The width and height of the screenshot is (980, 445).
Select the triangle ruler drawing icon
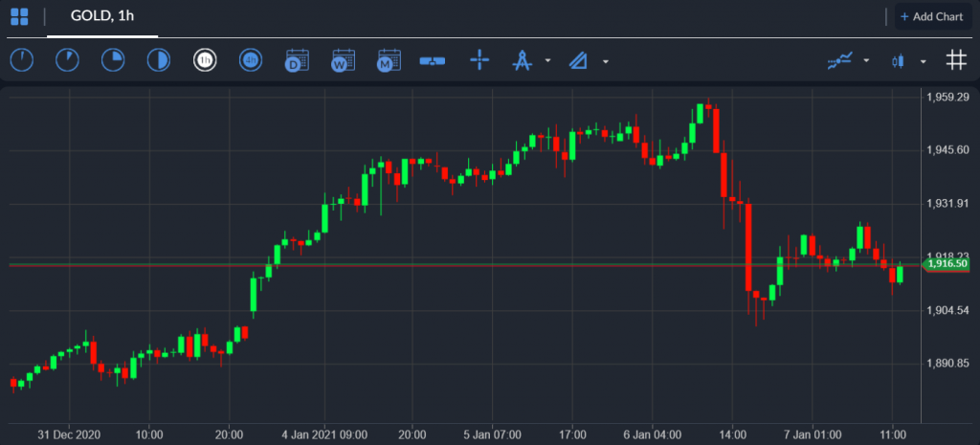click(579, 60)
